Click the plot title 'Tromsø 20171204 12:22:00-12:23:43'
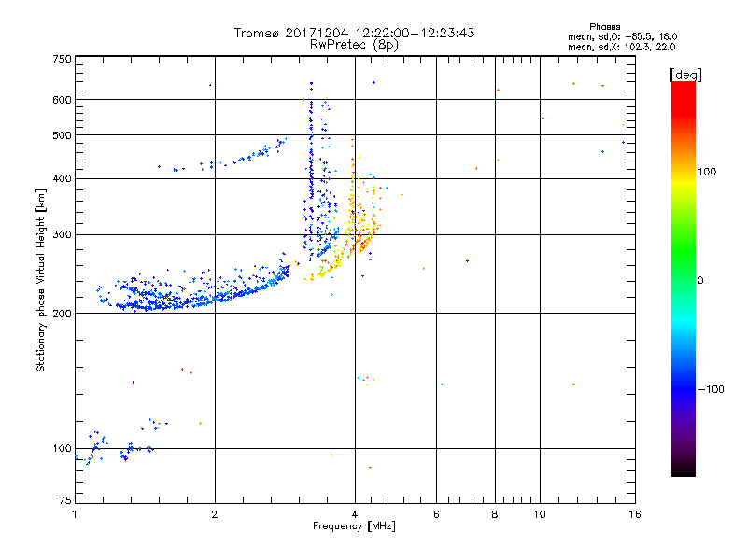Viewport: 747px width, 560px height. tap(354, 33)
